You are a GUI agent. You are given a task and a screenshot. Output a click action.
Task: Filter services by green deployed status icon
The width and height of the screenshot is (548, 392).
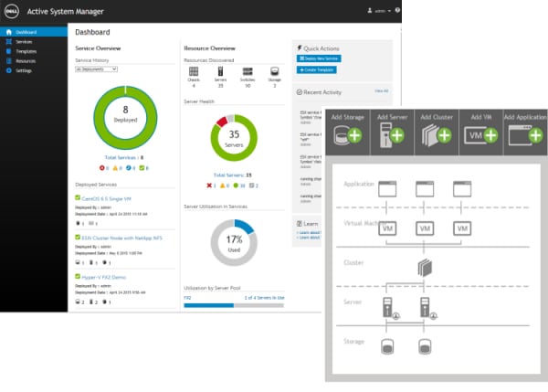(x=143, y=168)
